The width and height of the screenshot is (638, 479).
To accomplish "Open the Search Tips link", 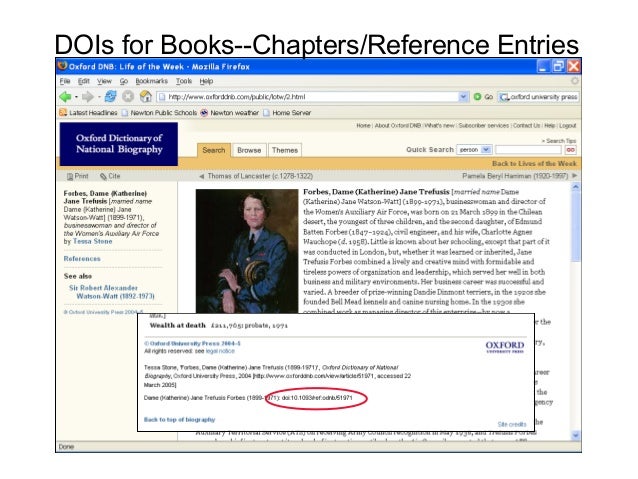I will coord(559,141).
